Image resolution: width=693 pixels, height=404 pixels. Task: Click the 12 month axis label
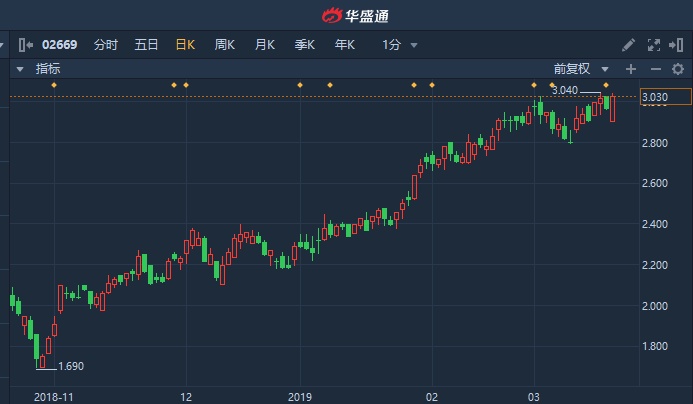(x=186, y=397)
